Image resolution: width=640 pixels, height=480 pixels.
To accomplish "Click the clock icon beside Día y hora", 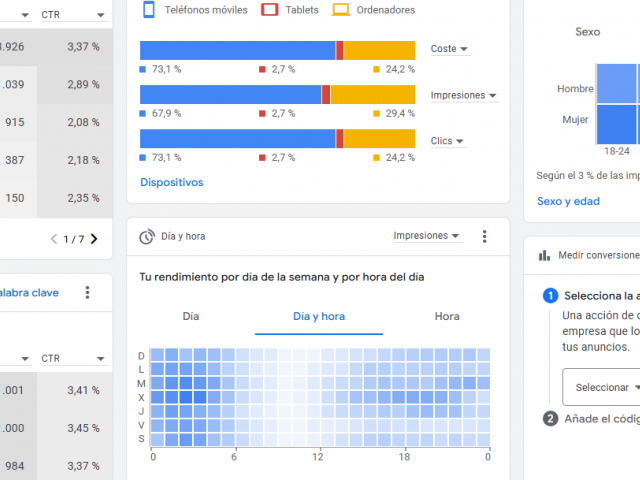I will coord(146,237).
